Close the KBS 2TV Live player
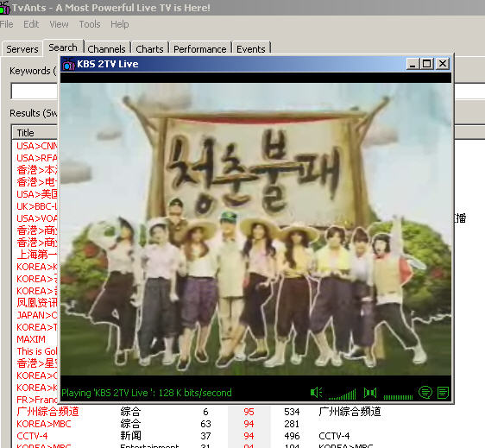 point(443,64)
